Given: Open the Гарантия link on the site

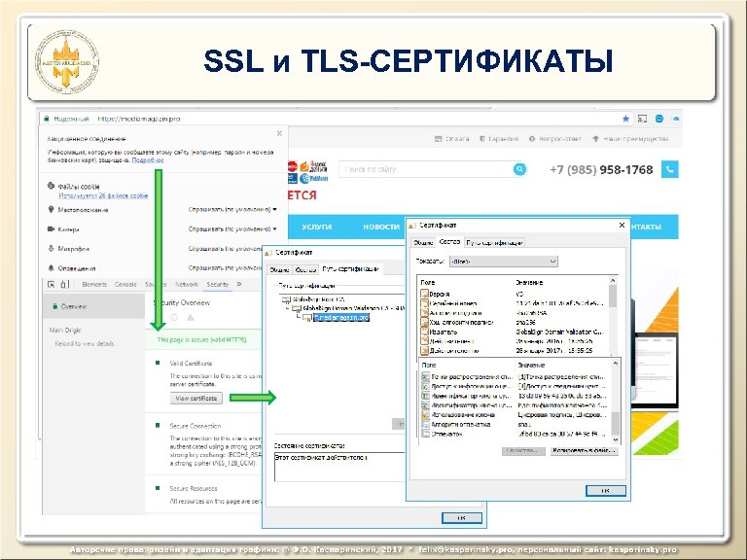Looking at the screenshot, I should tap(499, 139).
